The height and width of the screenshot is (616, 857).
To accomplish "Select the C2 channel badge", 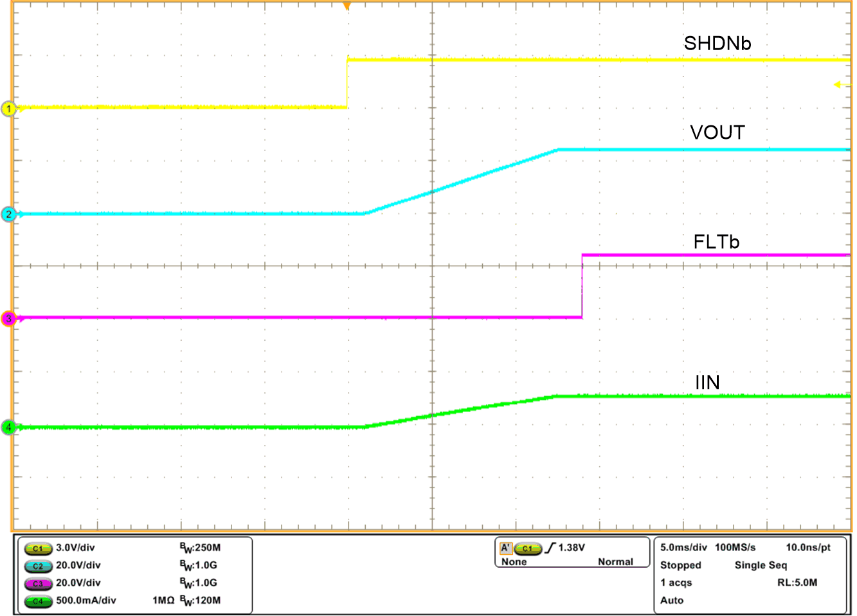I will (38, 566).
